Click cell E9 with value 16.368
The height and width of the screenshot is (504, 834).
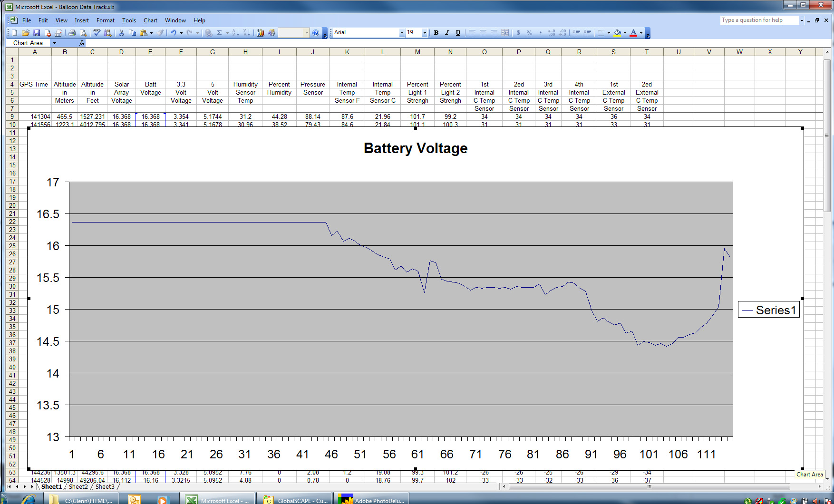[150, 116]
